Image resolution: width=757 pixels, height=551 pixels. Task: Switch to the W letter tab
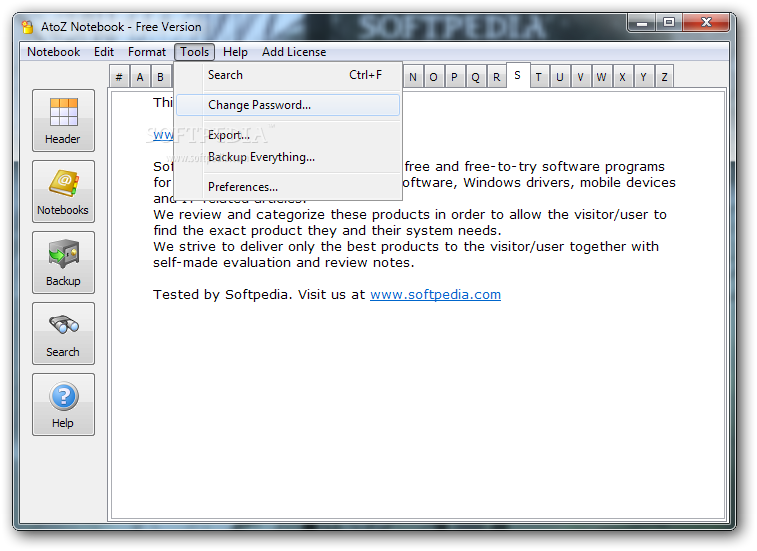(x=602, y=77)
